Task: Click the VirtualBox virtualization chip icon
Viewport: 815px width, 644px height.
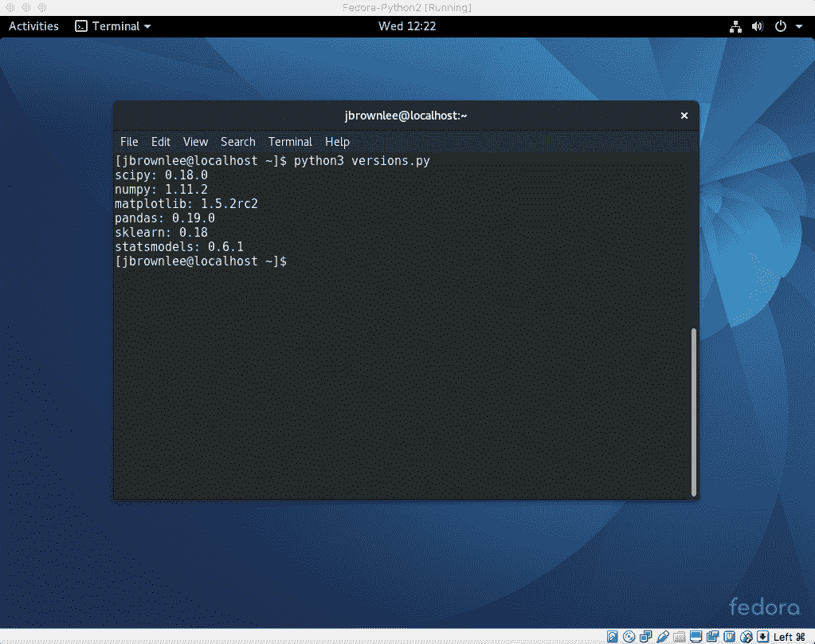Action: (729, 637)
